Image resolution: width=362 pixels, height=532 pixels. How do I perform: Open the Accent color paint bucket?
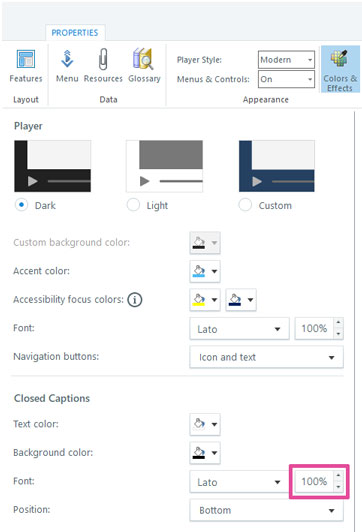pos(205,271)
